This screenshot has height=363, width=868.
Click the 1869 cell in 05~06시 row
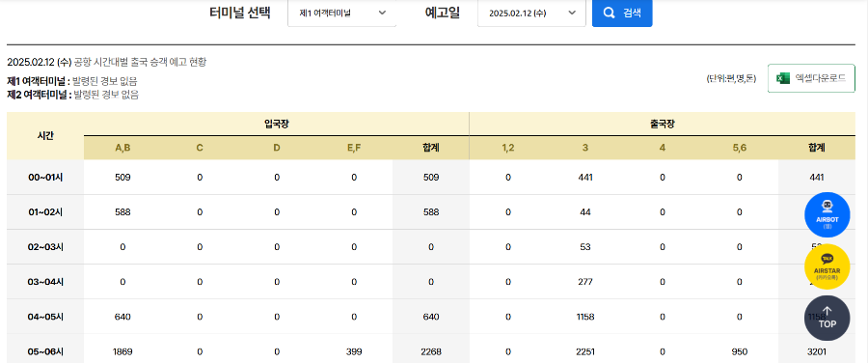pyautogui.click(x=122, y=351)
